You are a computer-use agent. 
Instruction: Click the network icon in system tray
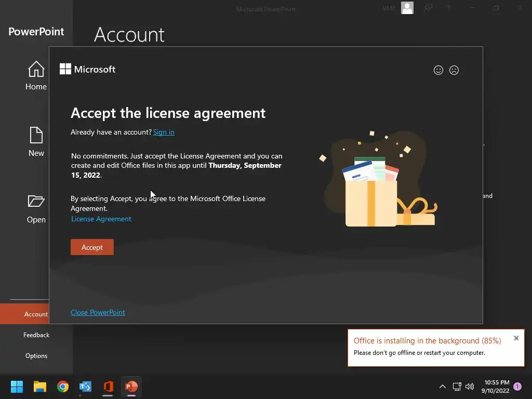tap(457, 387)
